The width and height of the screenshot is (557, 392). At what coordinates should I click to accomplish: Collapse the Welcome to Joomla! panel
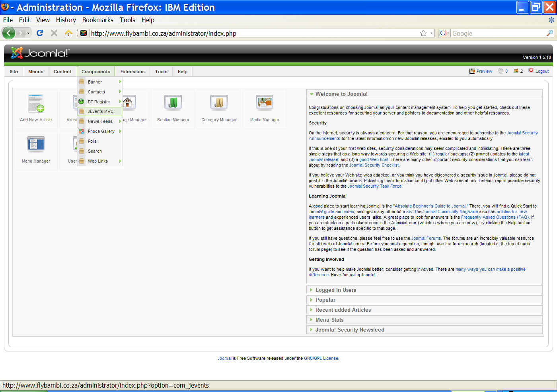(x=341, y=94)
